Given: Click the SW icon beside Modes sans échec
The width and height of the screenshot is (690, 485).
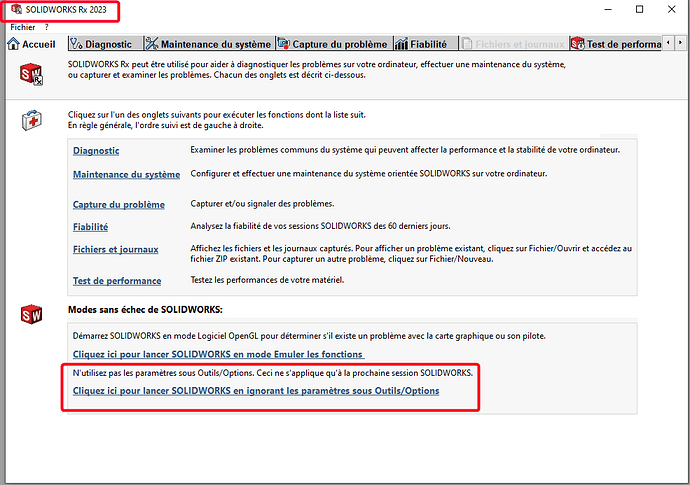Looking at the screenshot, I should click(x=32, y=315).
